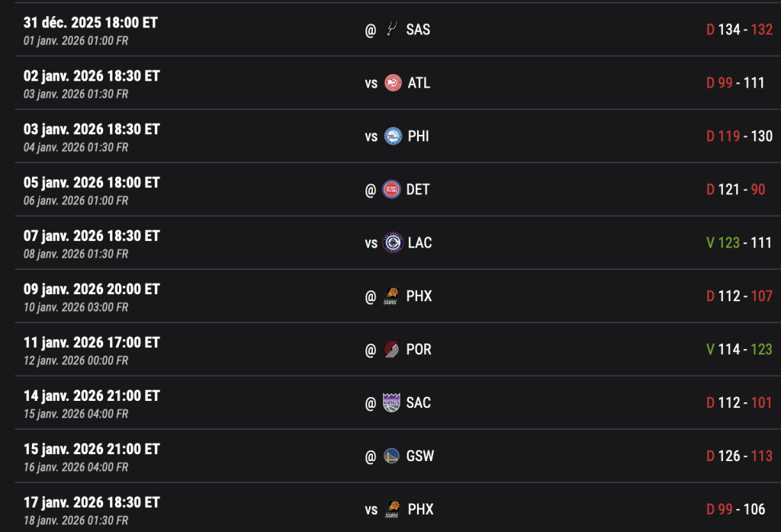Click the Detroit Pistons logo
The height and width of the screenshot is (532, 781).
coord(391,189)
